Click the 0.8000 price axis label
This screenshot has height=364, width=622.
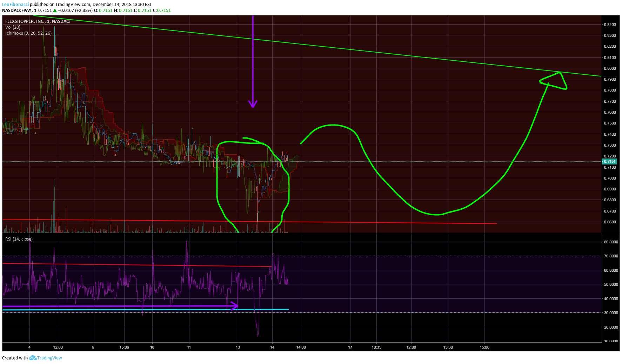click(x=610, y=68)
